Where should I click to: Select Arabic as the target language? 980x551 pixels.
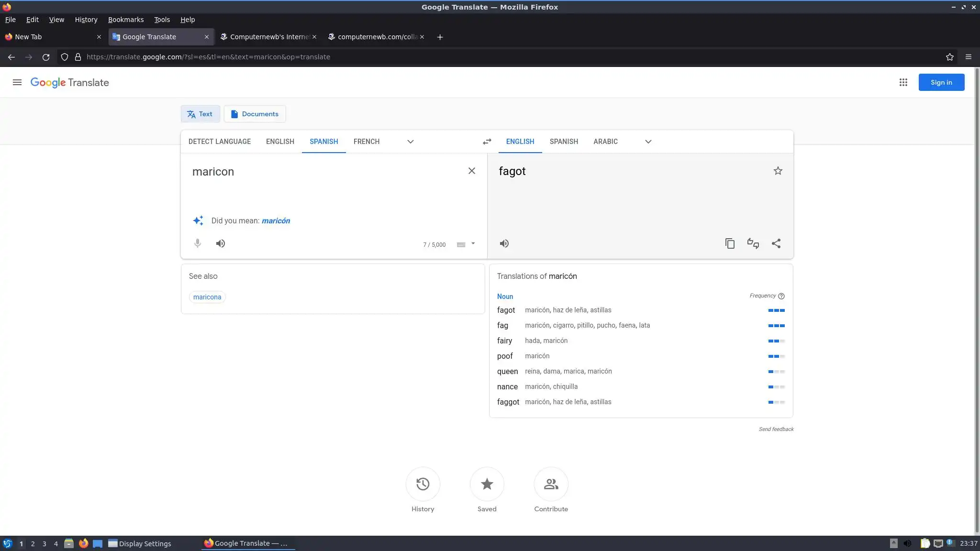pos(605,142)
